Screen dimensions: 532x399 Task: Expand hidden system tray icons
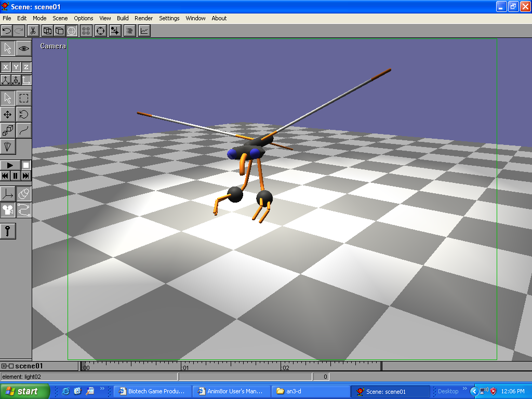(x=474, y=391)
